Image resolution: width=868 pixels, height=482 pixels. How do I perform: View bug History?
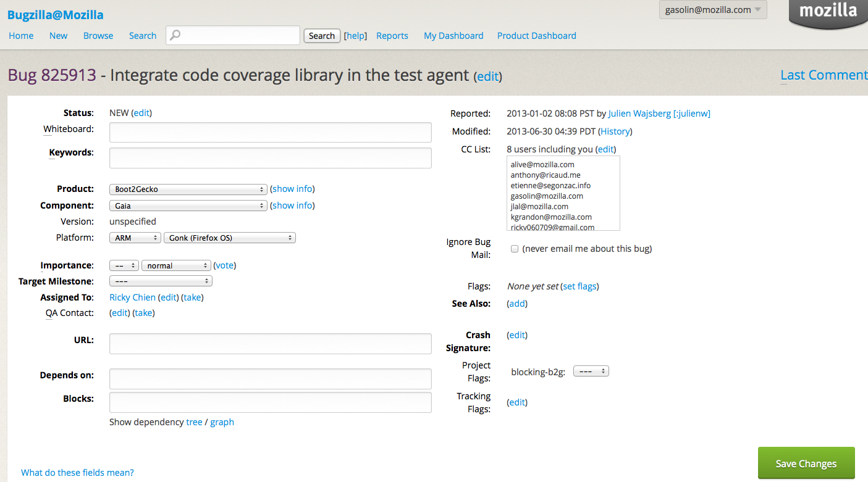[x=615, y=131]
